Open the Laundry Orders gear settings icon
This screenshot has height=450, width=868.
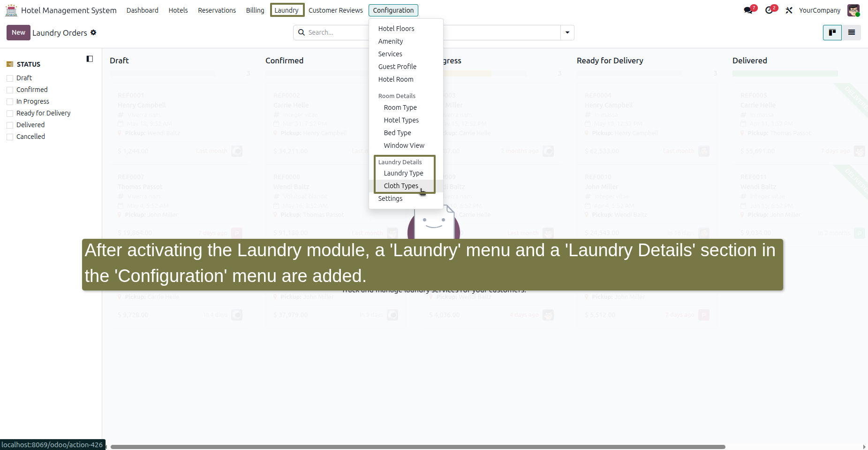click(x=93, y=32)
